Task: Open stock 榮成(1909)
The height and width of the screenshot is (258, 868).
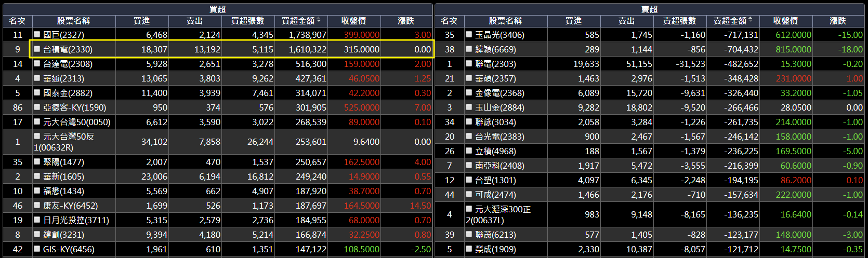Action: pos(495,249)
